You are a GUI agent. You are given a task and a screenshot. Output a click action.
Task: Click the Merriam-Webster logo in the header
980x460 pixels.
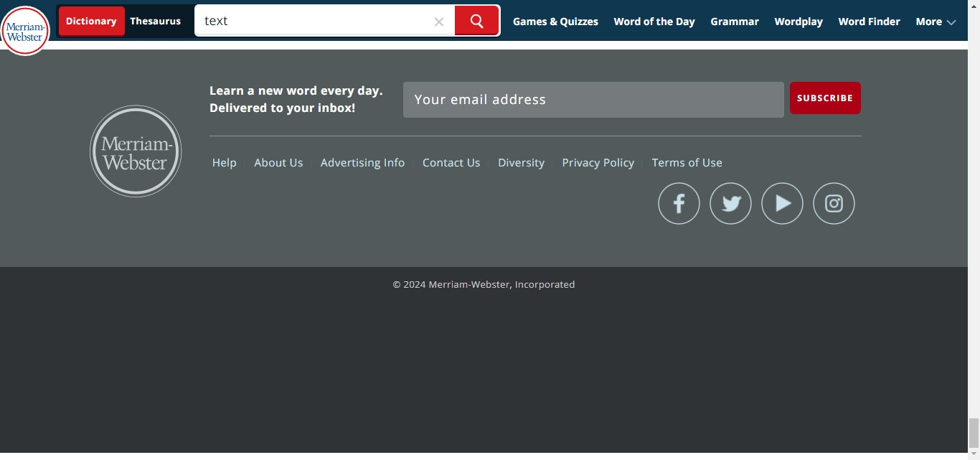pos(25,31)
